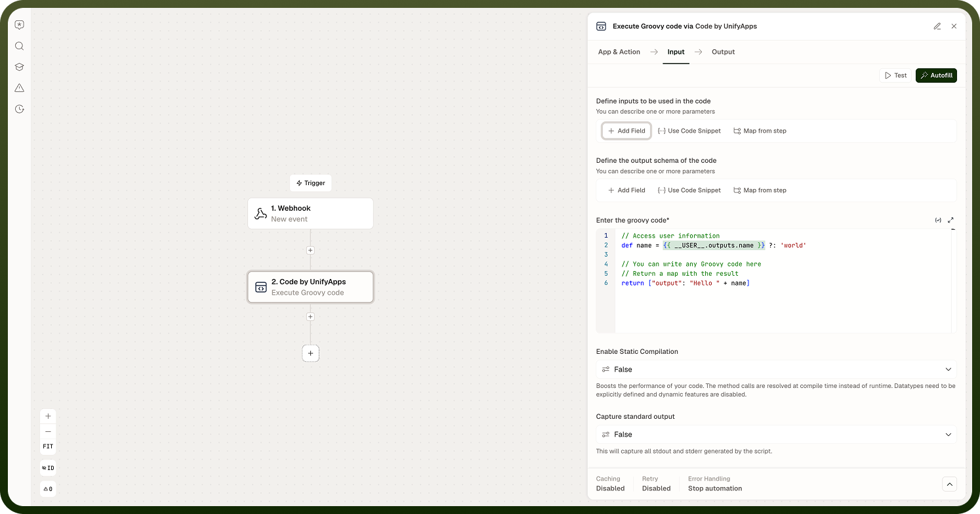The image size is (980, 514).
Task: Open the graduation cap learning icon
Action: click(x=20, y=67)
